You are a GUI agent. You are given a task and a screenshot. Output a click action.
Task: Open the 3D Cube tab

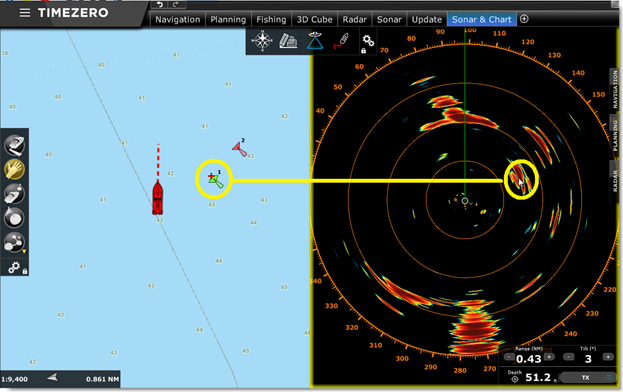click(x=314, y=19)
